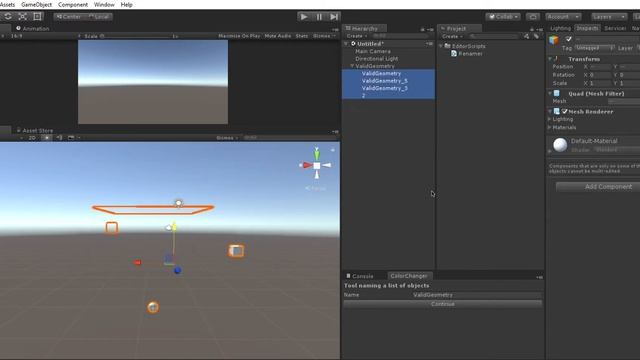Toggle handle rotation Local button

click(99, 17)
